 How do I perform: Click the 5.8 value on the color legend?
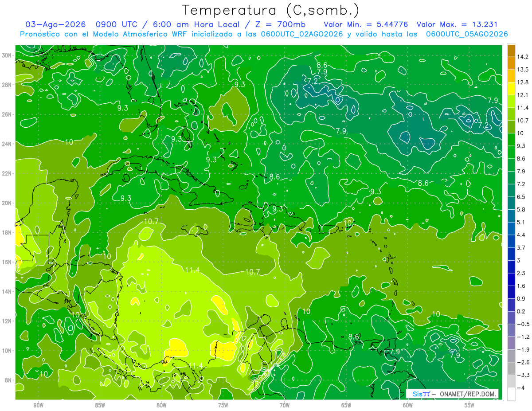point(521,209)
